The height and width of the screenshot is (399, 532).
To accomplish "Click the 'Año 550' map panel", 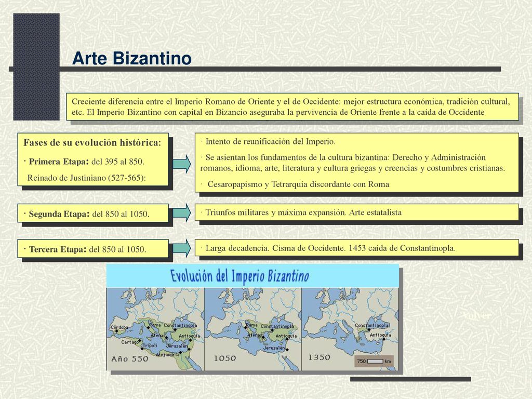I will coord(155,329).
